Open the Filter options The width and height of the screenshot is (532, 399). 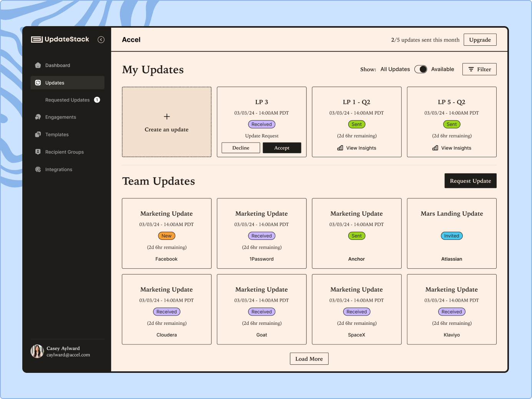tap(479, 69)
